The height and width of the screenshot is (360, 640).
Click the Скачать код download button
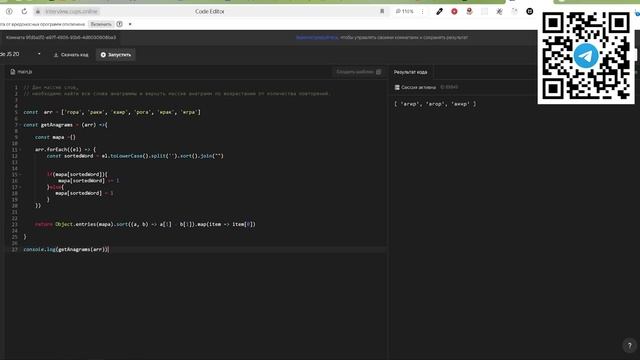pyautogui.click(x=71, y=55)
